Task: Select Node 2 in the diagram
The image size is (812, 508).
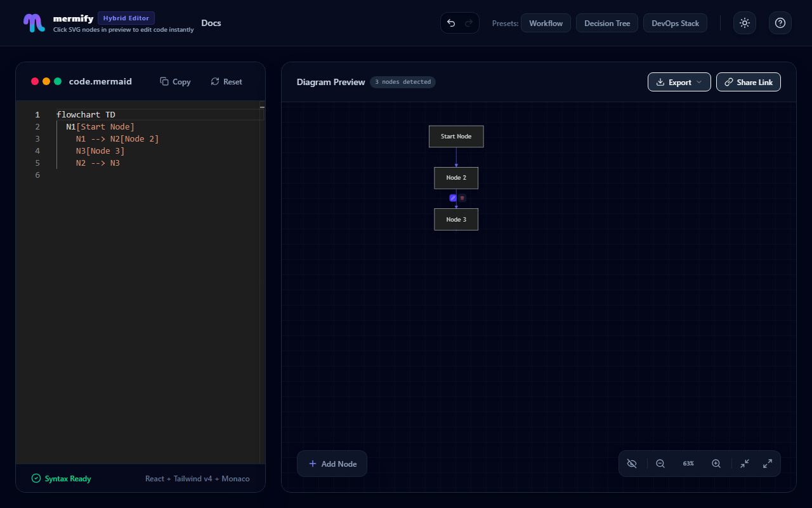Action: click(x=456, y=178)
